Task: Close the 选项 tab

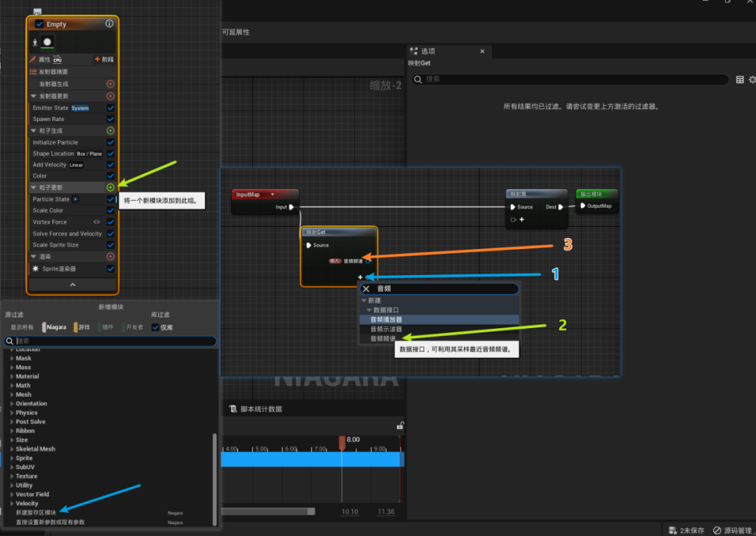Action: click(x=482, y=51)
